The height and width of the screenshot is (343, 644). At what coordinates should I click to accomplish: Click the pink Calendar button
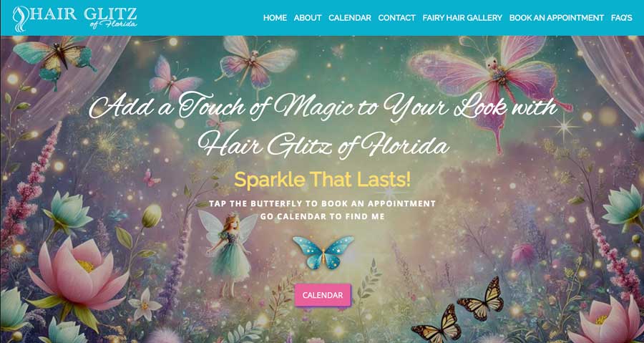[323, 295]
